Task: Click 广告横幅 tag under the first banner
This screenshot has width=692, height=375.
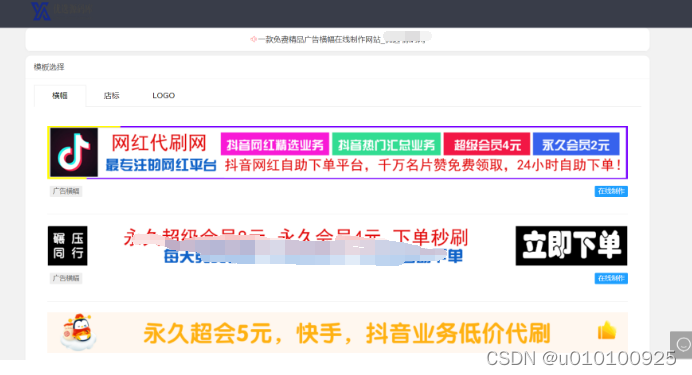Action: tap(66, 191)
